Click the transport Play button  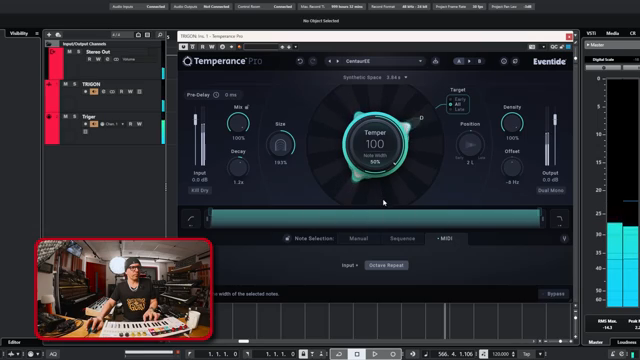tap(375, 354)
